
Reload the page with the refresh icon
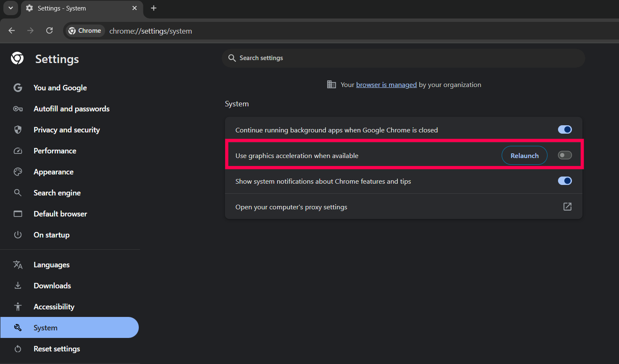(x=50, y=31)
